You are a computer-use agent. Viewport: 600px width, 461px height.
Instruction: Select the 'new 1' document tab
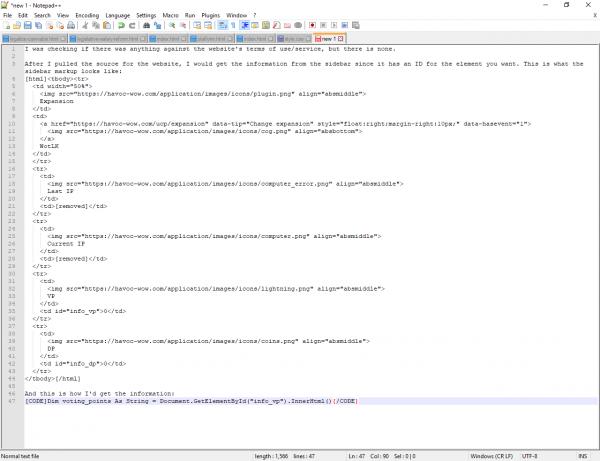[x=328, y=39]
